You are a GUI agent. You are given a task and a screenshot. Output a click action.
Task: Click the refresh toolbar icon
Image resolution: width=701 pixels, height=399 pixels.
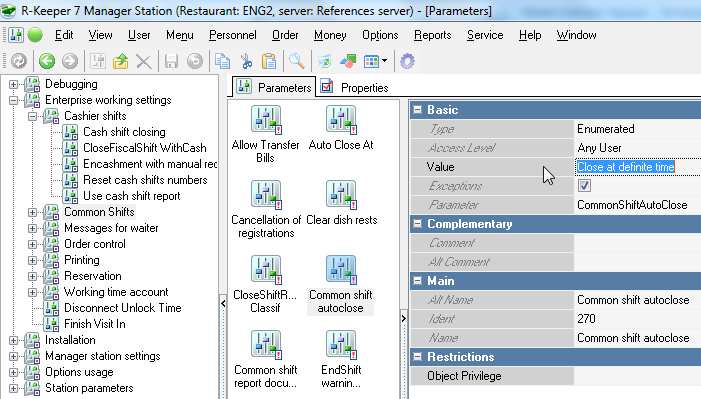(x=19, y=61)
